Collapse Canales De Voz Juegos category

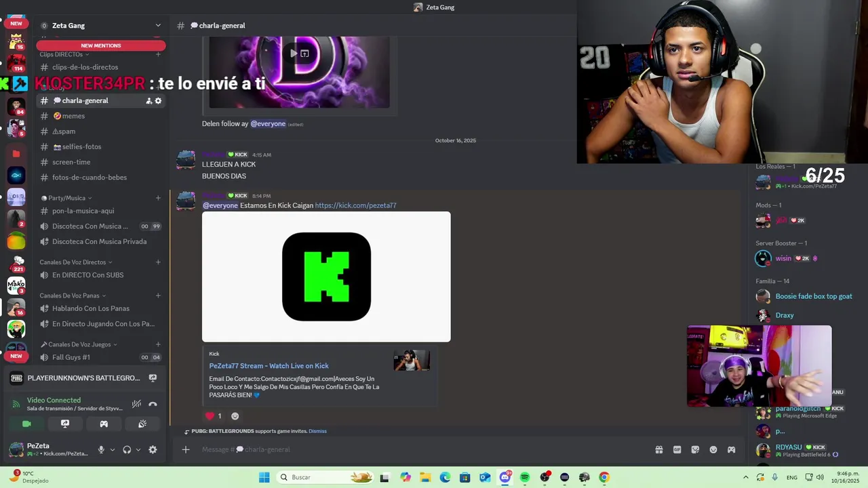[79, 344]
